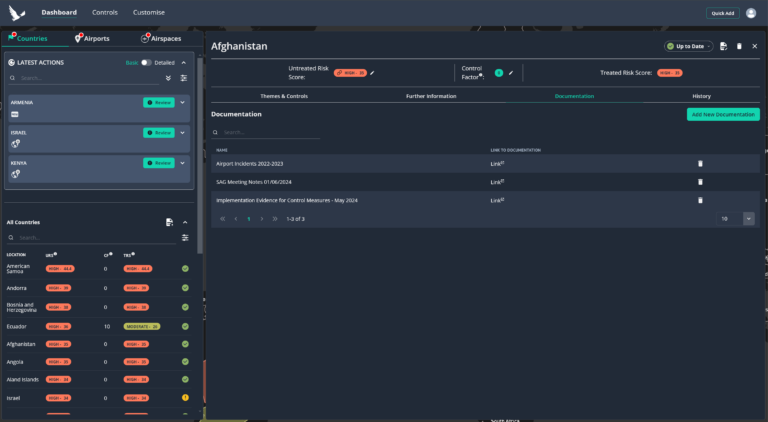This screenshot has height=422, width=768.
Task: Open link for SAG Meeting Notes
Action: [497, 182]
